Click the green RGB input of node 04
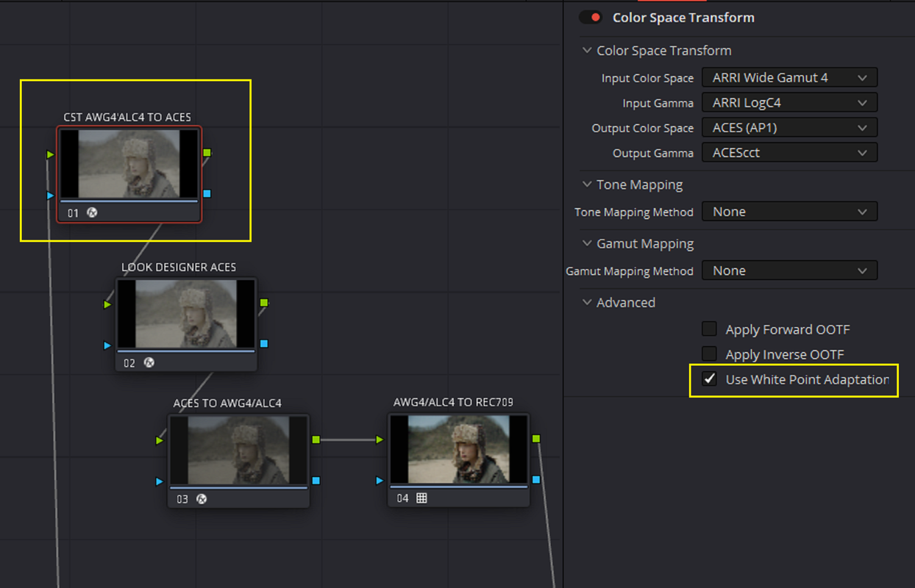The width and height of the screenshot is (915, 588). 380,440
